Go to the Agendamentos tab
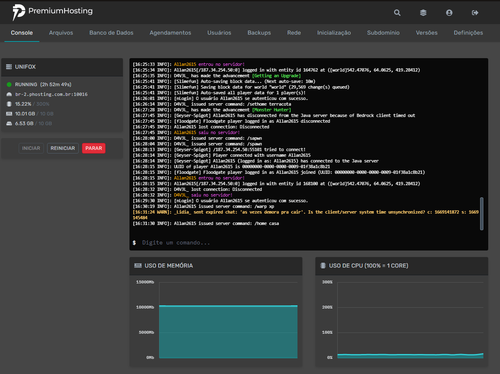The height and width of the screenshot is (374, 500). click(x=170, y=33)
